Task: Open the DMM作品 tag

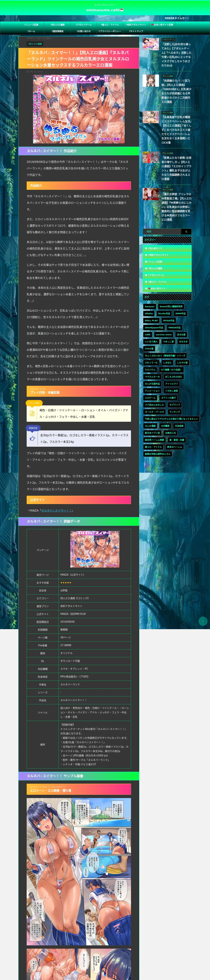Action: tap(181, 313)
